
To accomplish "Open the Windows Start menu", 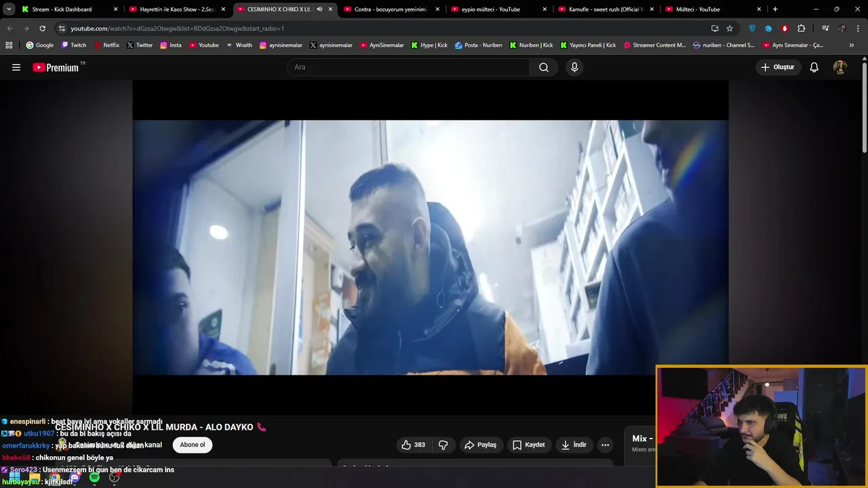I will click(x=14, y=478).
